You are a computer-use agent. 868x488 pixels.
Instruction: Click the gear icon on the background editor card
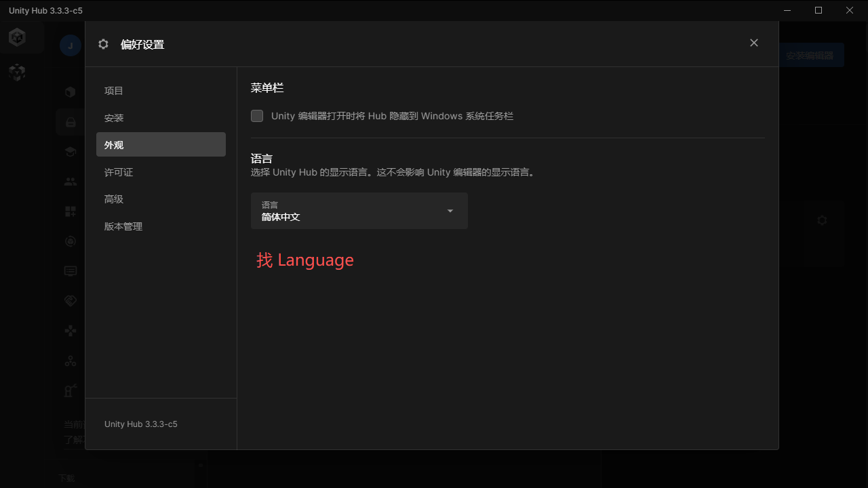(x=822, y=220)
